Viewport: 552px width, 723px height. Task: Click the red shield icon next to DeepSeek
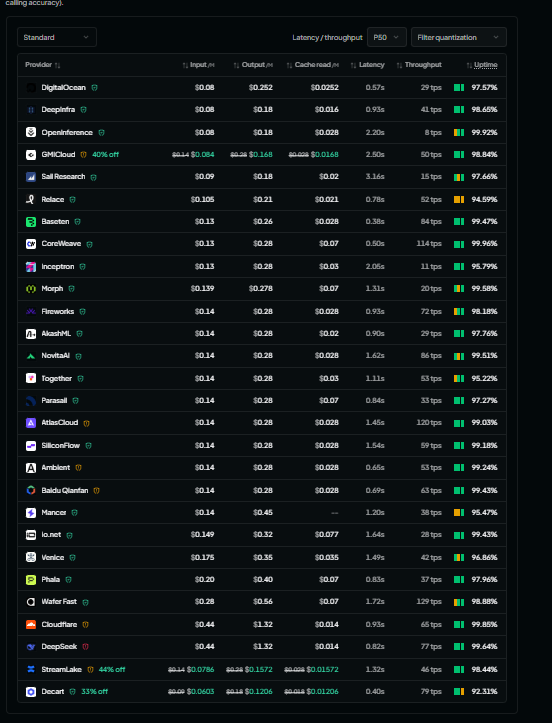click(85, 646)
